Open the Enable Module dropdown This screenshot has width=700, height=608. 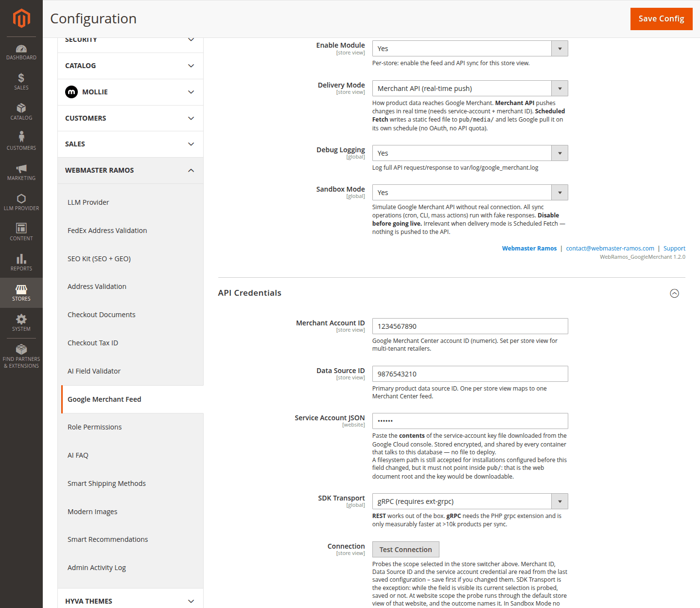[470, 49]
